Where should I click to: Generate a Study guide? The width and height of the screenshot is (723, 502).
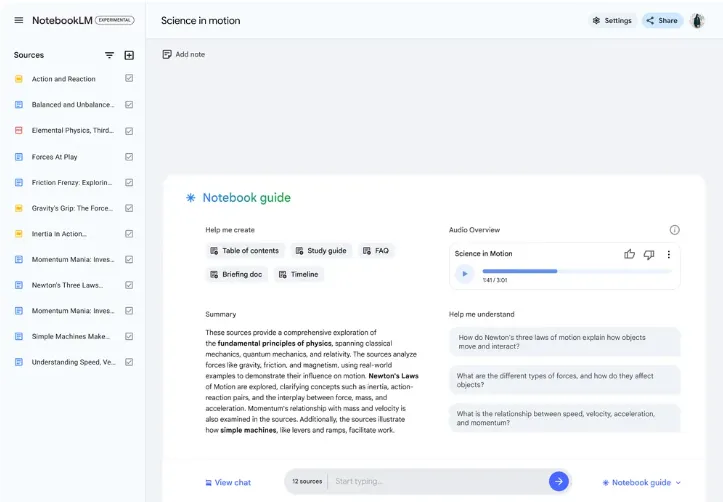[x=320, y=251]
